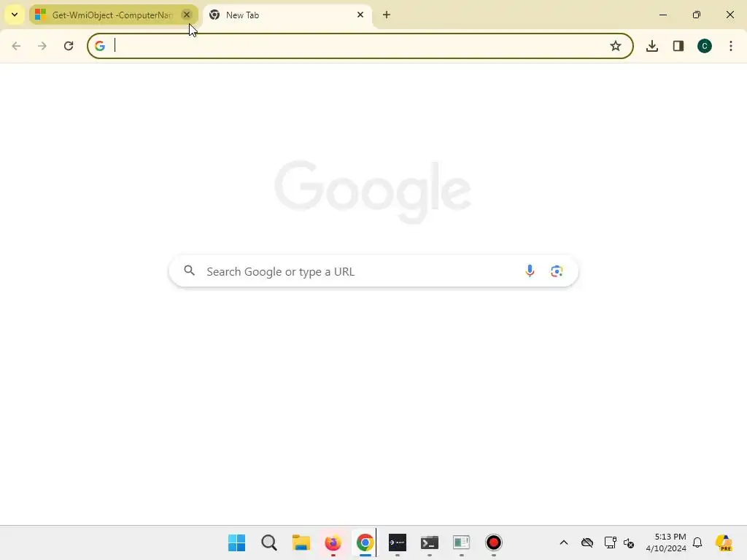The image size is (747, 560).
Task: Open the black terminal app next to Chrome
Action: [398, 542]
